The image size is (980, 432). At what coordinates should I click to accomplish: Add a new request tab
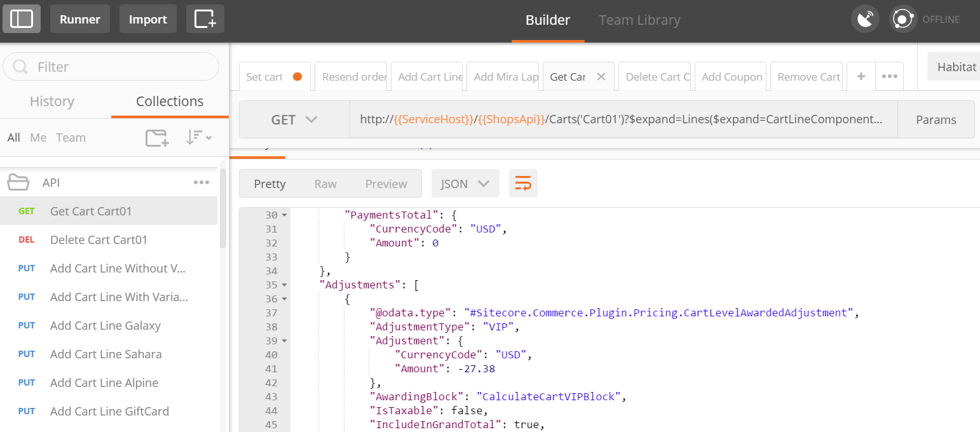pos(861,76)
